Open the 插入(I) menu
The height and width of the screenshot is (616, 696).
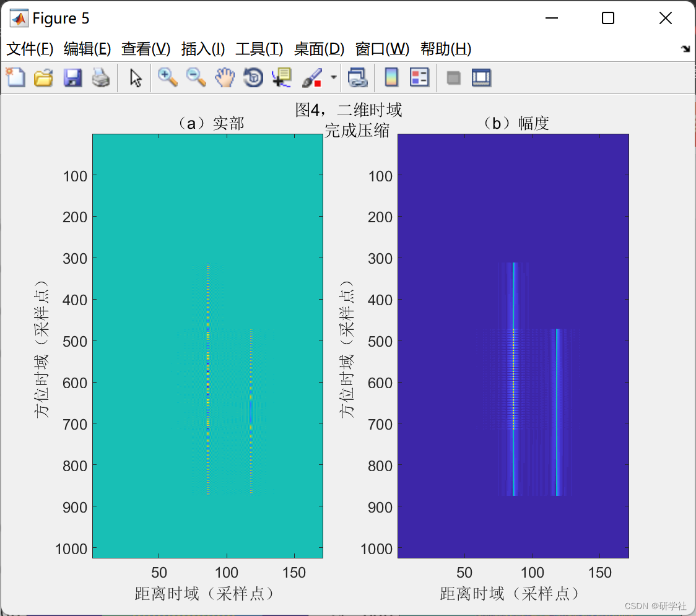tap(203, 49)
